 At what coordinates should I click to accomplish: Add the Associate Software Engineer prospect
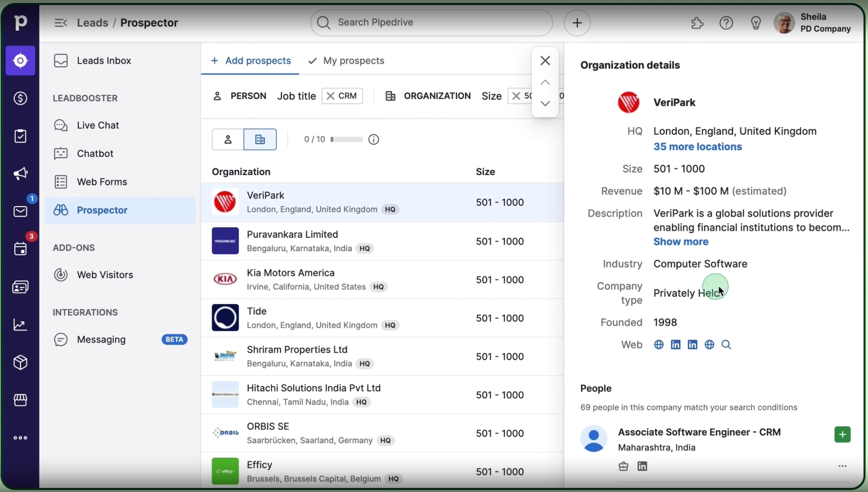click(843, 435)
